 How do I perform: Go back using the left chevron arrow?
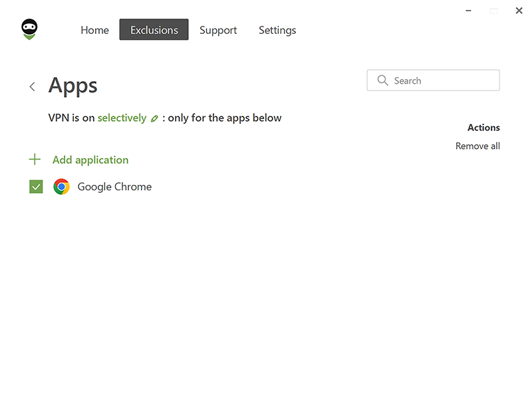pyautogui.click(x=32, y=86)
